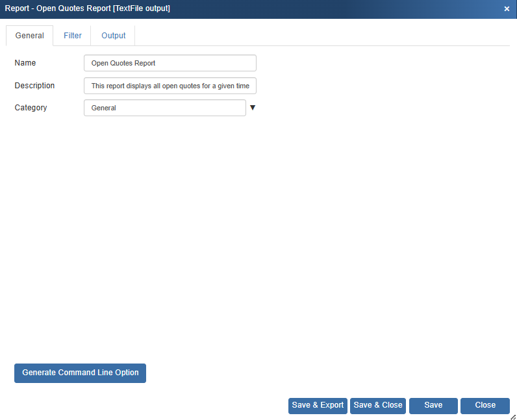This screenshot has width=517, height=420.
Task: Hit the Save & Close button
Action: (x=378, y=406)
